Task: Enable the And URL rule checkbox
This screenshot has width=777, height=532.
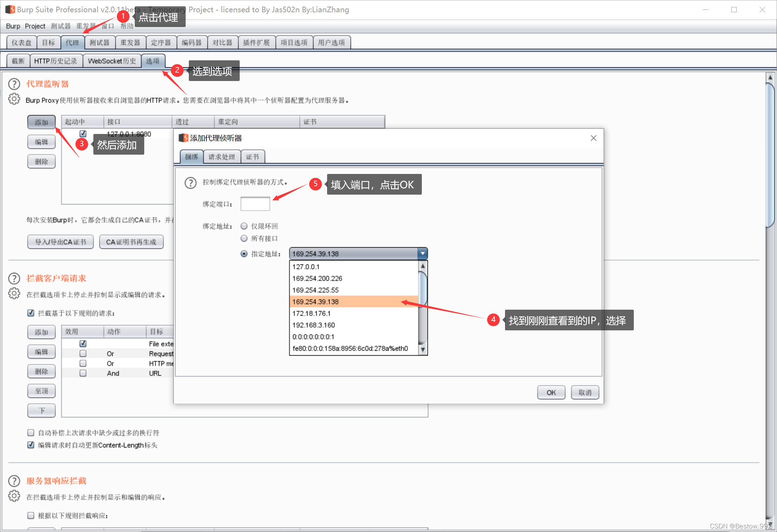Action: [83, 373]
